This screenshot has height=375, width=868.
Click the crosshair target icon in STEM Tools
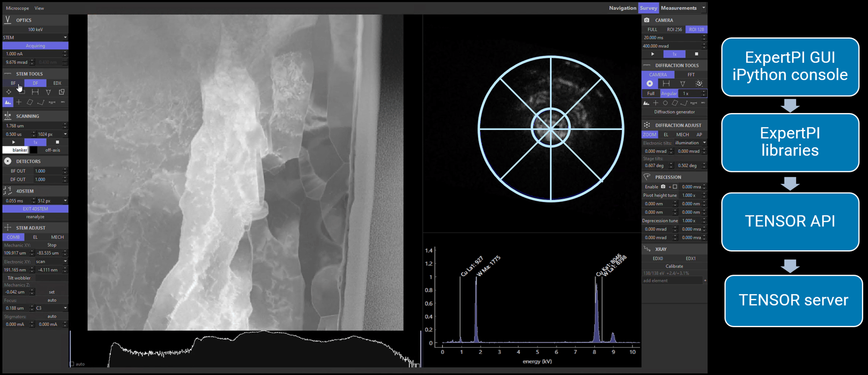click(x=9, y=92)
